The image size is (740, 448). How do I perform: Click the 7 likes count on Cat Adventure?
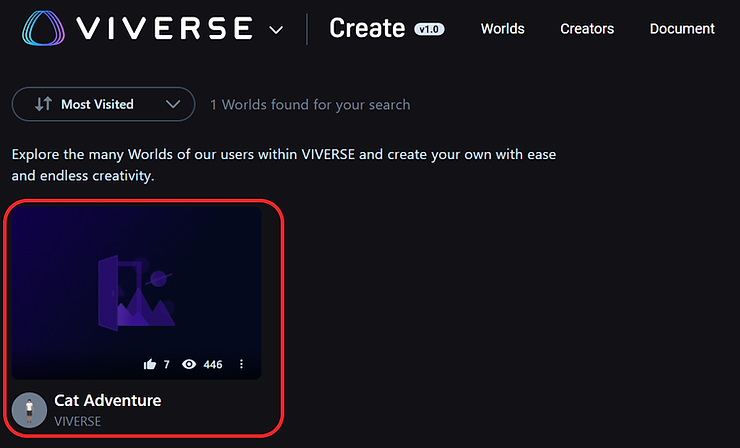point(166,364)
